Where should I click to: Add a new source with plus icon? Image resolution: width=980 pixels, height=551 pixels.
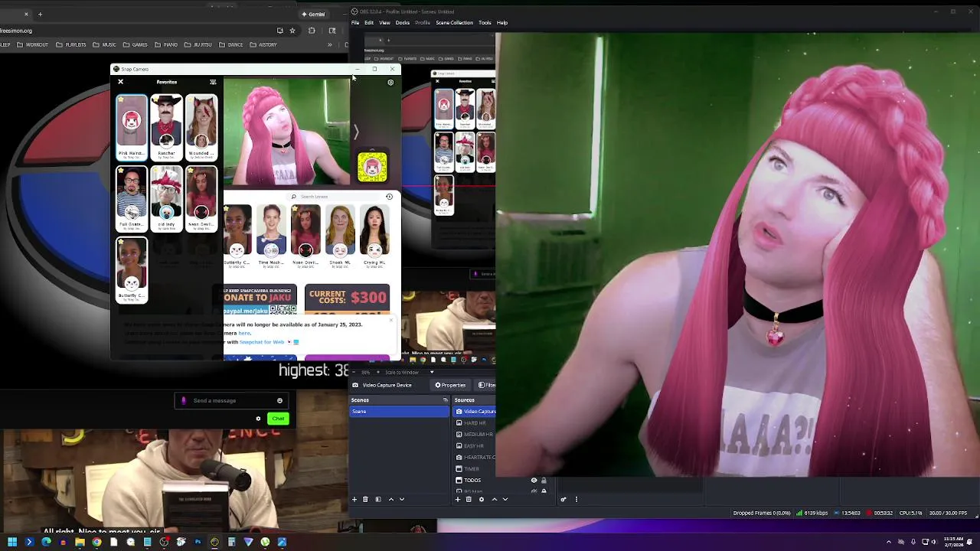(x=458, y=499)
